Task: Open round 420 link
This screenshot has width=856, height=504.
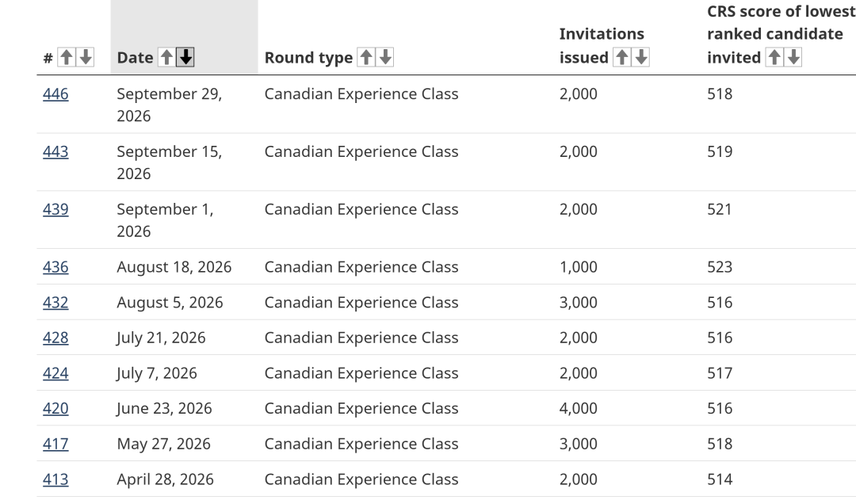Action: point(55,408)
